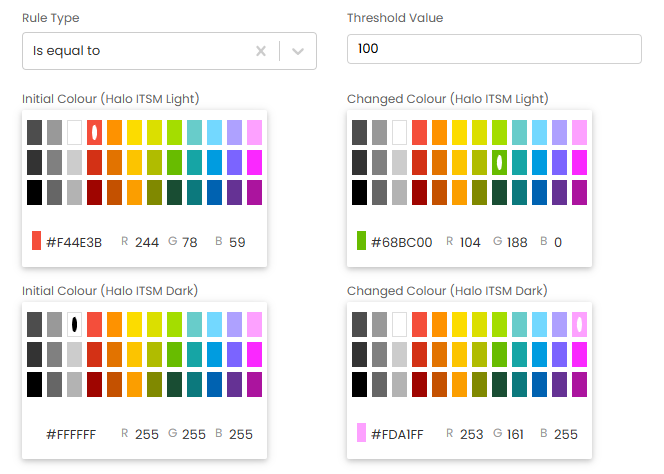The image size is (664, 474).
Task: Click the #FFFFFF hex input
Action: 71,434
